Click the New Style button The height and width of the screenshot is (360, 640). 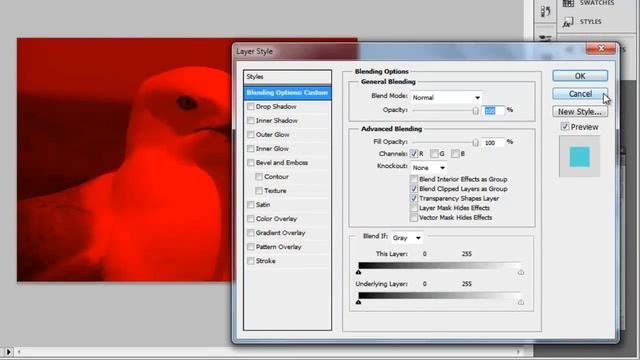click(580, 111)
